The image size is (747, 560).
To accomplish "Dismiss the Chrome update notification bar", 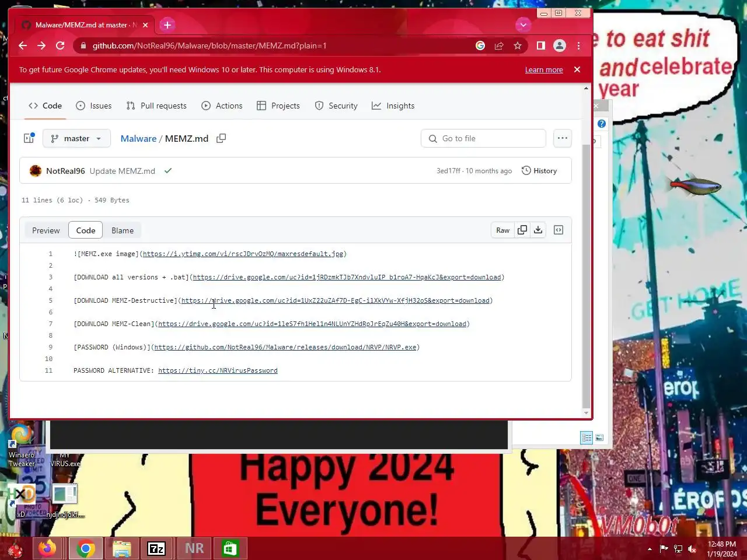I will (x=577, y=69).
